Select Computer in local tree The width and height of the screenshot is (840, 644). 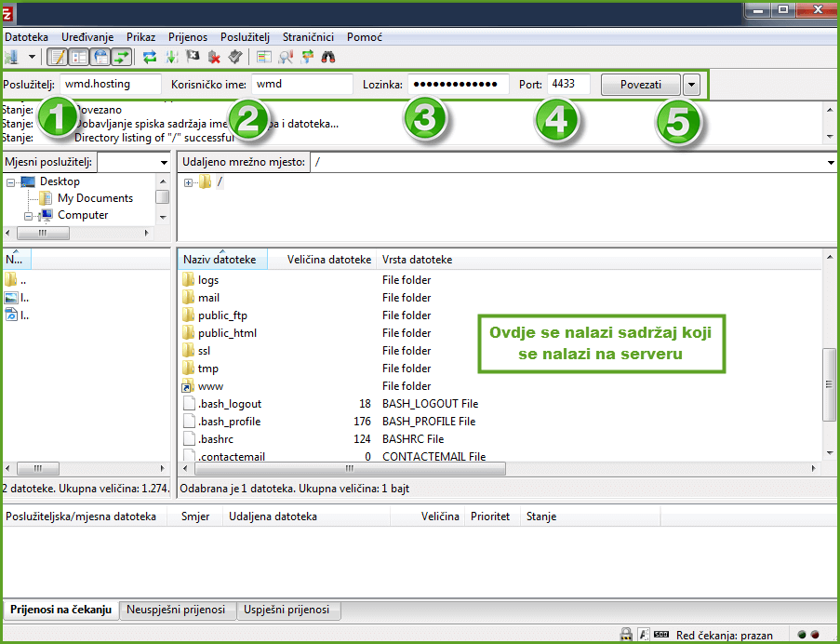tap(83, 215)
